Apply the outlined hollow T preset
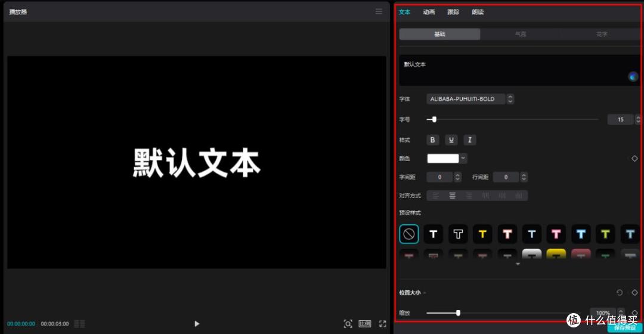The image size is (644, 334). (x=458, y=234)
